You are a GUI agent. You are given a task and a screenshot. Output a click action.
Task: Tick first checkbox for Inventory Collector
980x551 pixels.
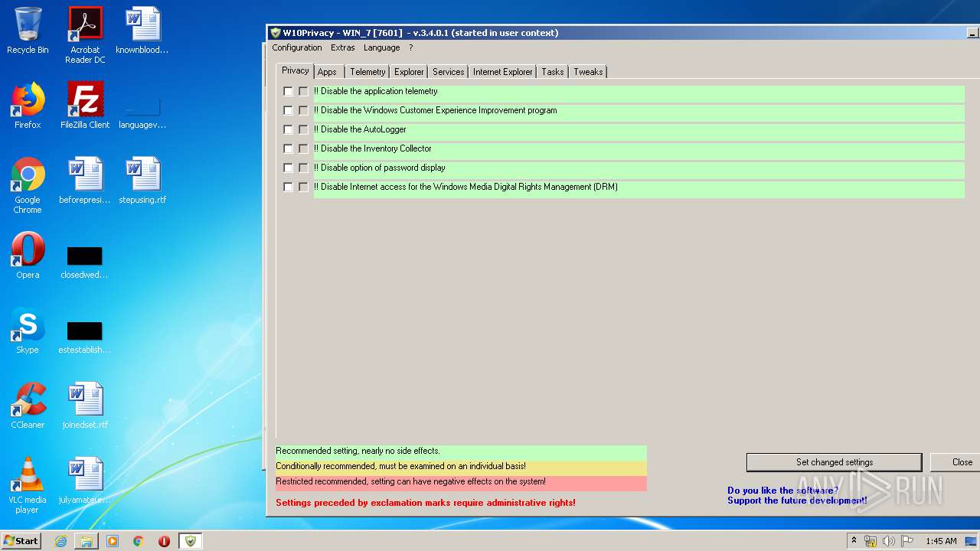(x=288, y=148)
